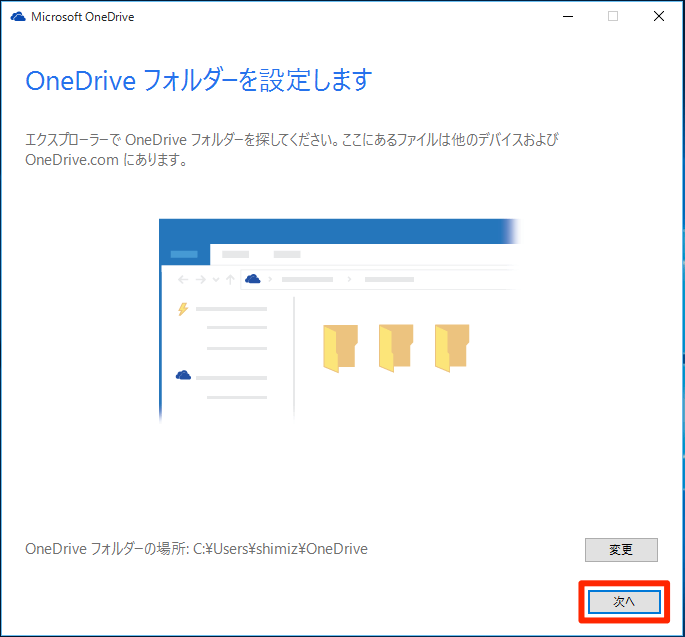This screenshot has width=685, height=637.
Task: Click the explorer illustration image
Action: (x=339, y=320)
